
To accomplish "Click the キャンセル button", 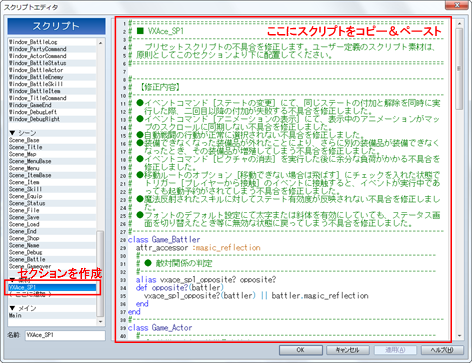I will click(348, 350).
